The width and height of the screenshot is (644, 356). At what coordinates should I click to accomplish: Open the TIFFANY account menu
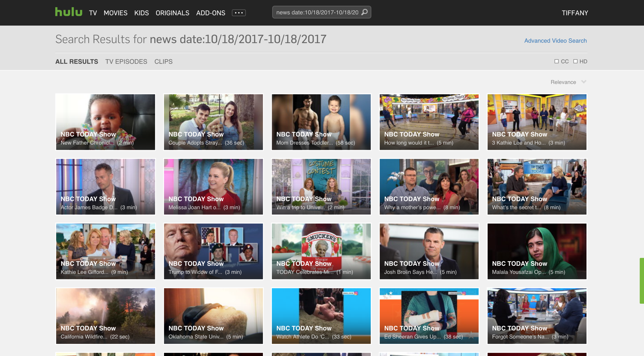click(575, 13)
